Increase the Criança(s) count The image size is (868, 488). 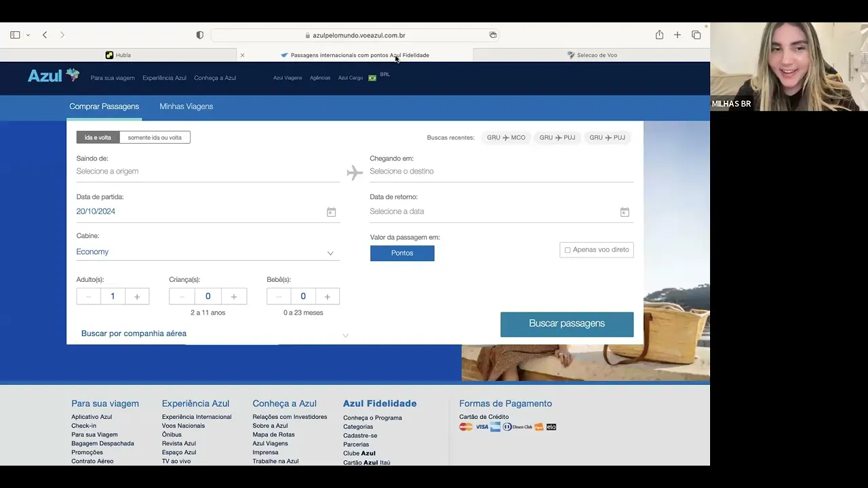click(234, 296)
